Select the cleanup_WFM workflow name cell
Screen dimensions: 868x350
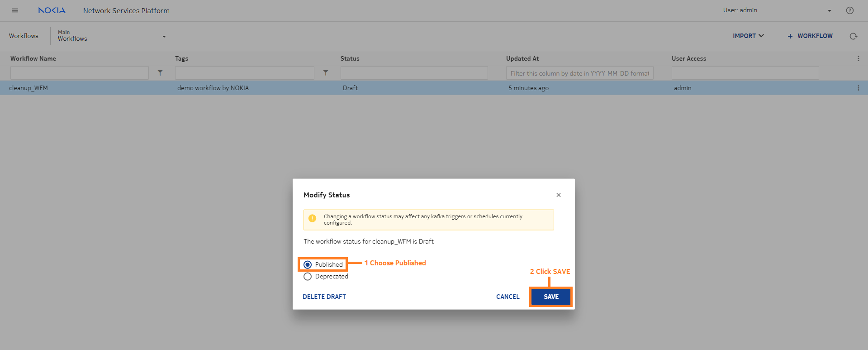click(28, 88)
